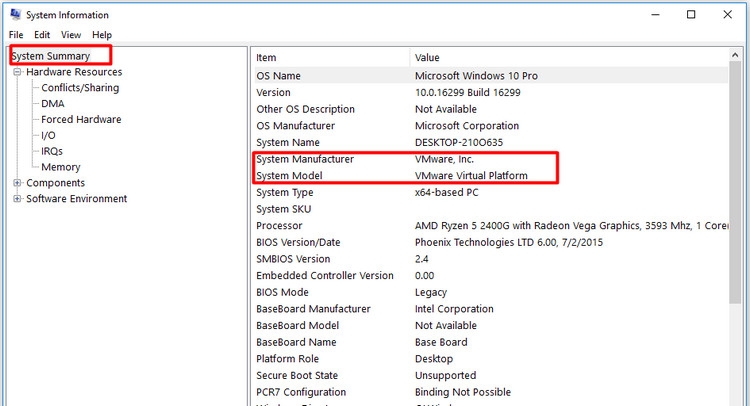Expand the Software Environment node
The image size is (750, 406).
click(17, 199)
